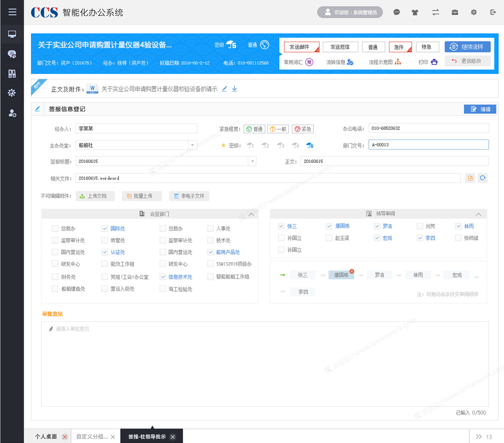Click the logout icon in top bar
This screenshot has height=443, width=504.
click(492, 12)
